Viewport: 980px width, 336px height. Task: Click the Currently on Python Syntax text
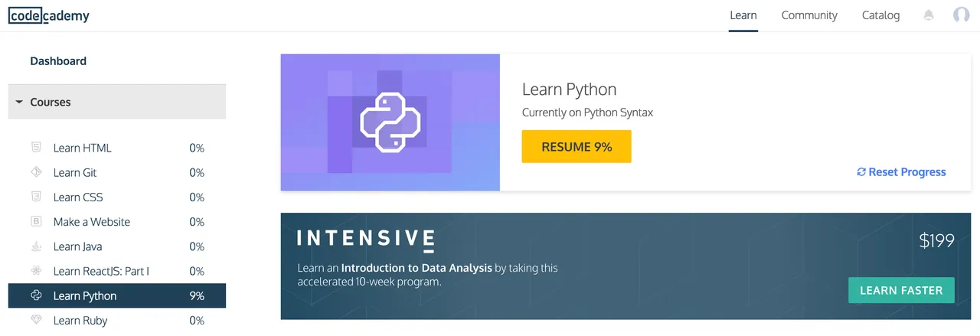(x=587, y=113)
